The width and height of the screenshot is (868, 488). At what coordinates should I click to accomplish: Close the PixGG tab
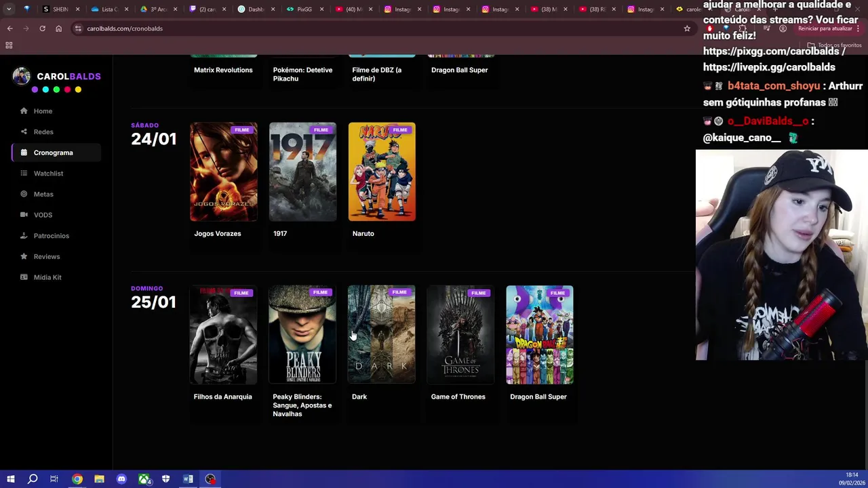[x=321, y=9]
